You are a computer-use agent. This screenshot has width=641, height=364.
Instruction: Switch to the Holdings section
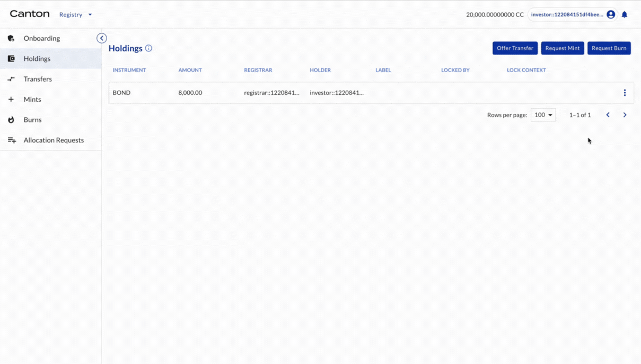37,58
